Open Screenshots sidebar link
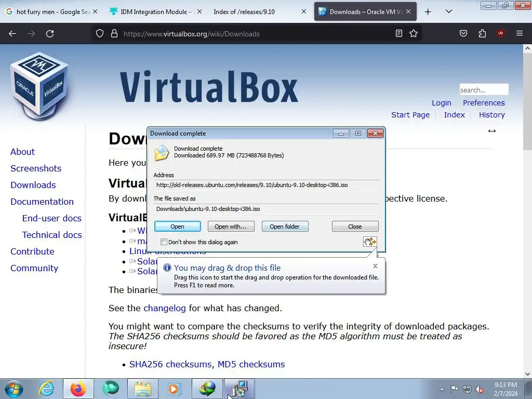 point(36,168)
